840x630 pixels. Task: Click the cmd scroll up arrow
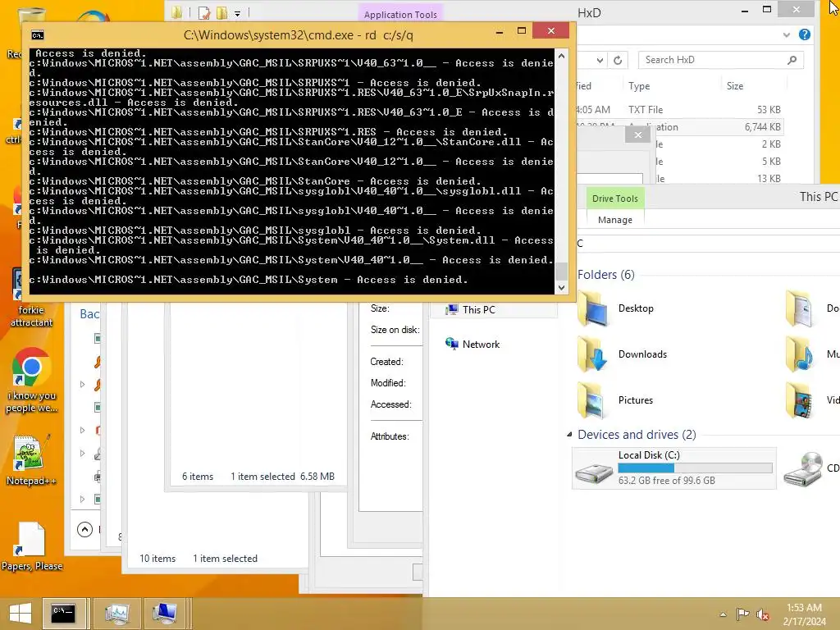pos(561,56)
